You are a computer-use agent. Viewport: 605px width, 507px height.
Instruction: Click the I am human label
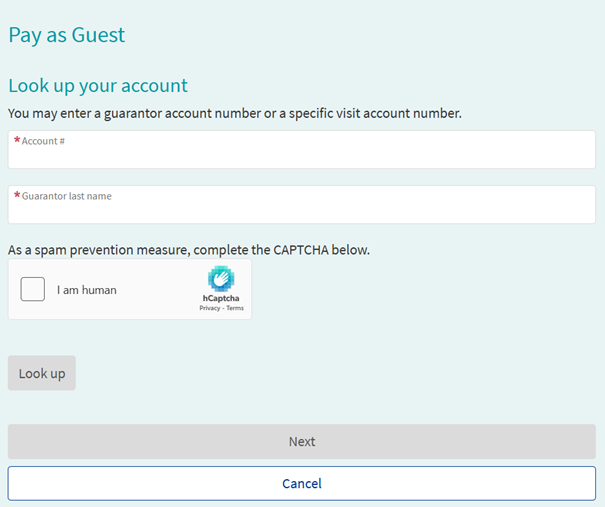[87, 290]
